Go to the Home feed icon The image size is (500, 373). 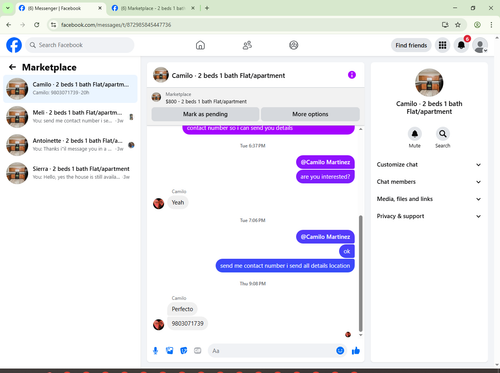[200, 45]
